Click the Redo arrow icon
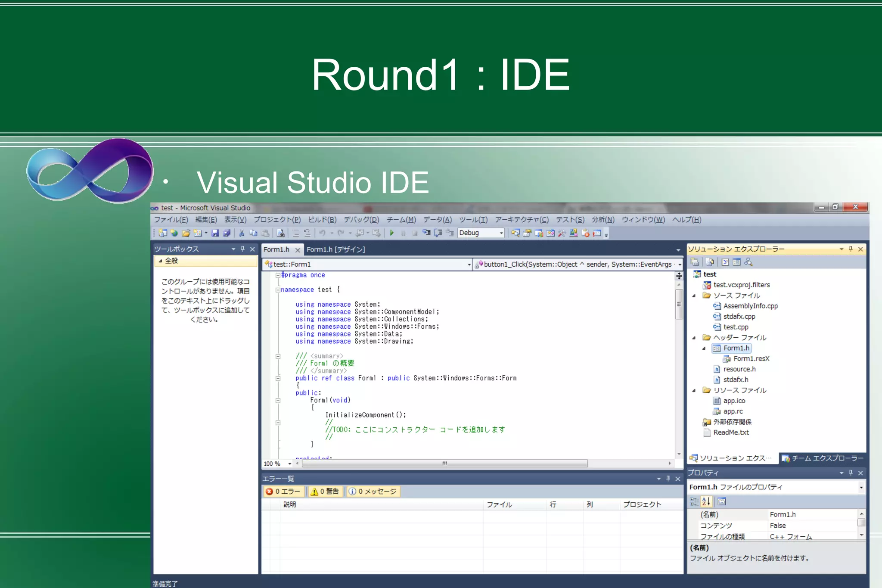The height and width of the screenshot is (588, 882). [x=341, y=233]
